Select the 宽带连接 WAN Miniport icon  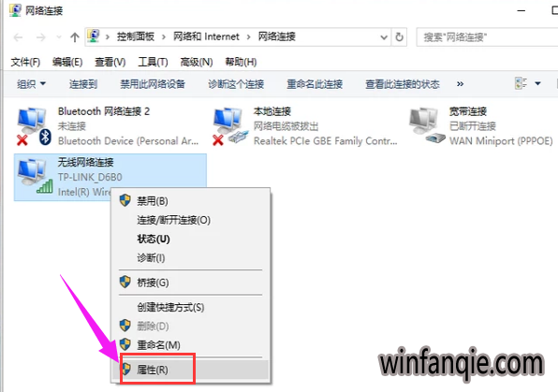pyautogui.click(x=427, y=126)
